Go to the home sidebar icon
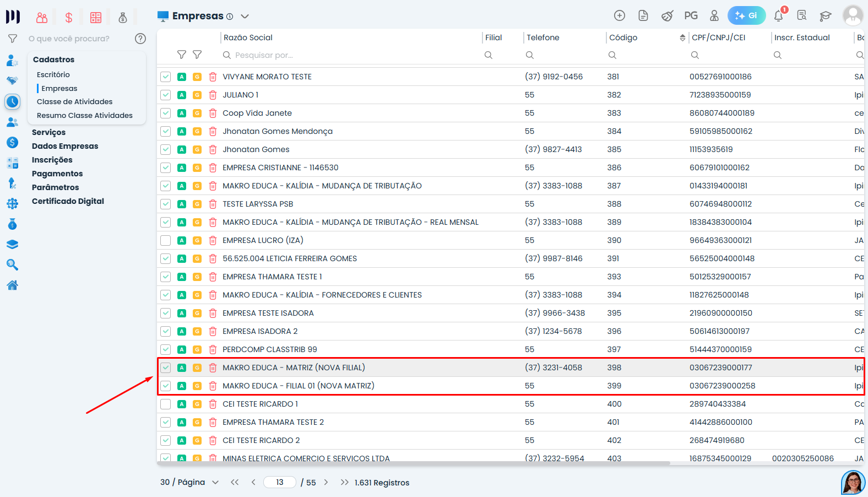The width and height of the screenshot is (868, 497). click(x=12, y=285)
